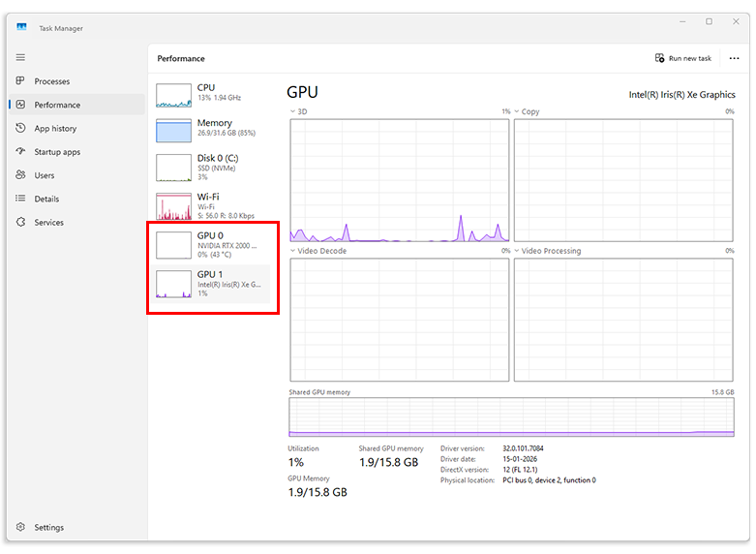Go to Startup apps label
This screenshot has height=554, width=756.
57,152
